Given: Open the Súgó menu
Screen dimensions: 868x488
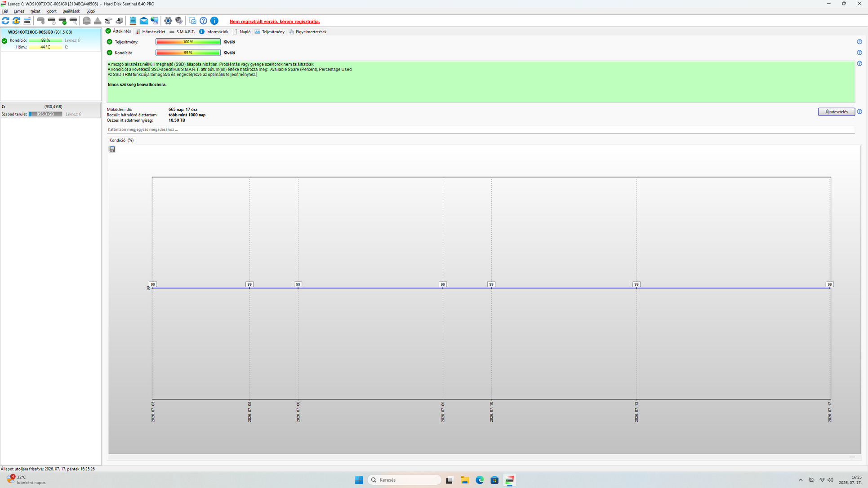Looking at the screenshot, I should (x=90, y=11).
